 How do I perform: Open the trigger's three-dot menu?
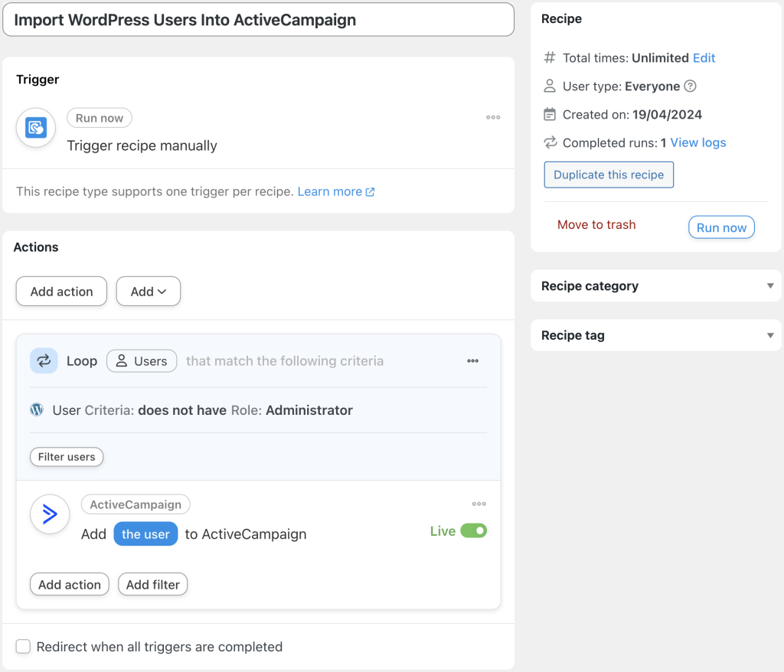493,117
